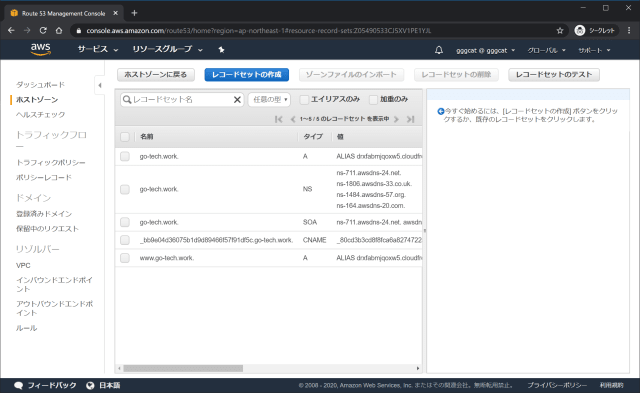
Task: Collapse the left sidebar with arrow icon
Action: coord(100,85)
